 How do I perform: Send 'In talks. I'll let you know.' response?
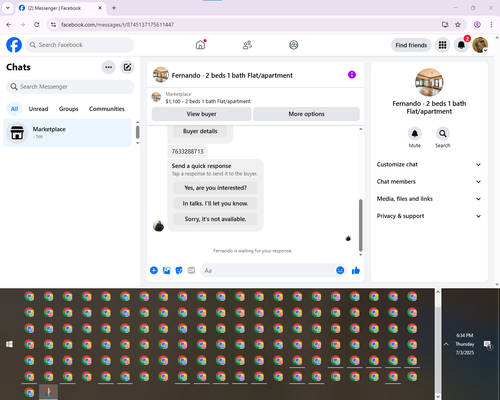(215, 203)
